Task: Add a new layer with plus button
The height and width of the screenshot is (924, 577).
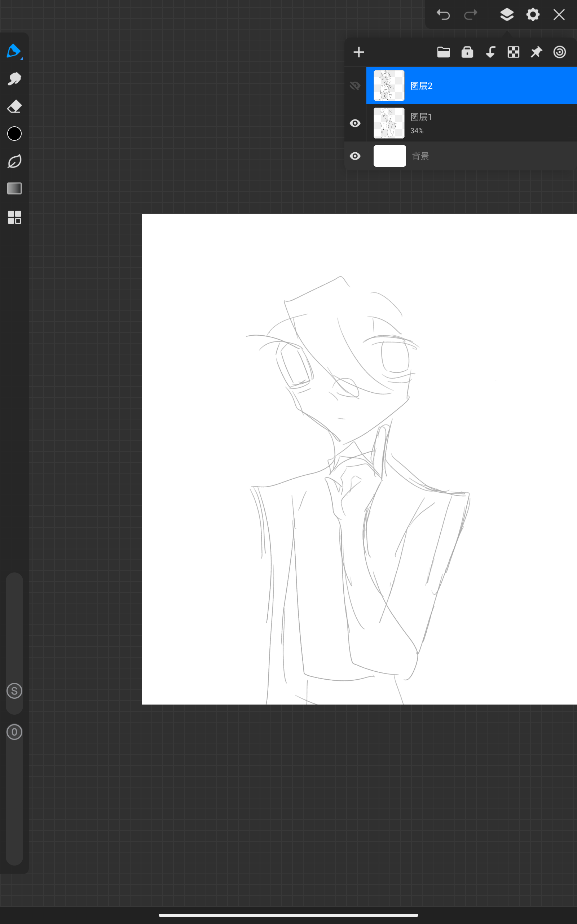Action: [359, 52]
